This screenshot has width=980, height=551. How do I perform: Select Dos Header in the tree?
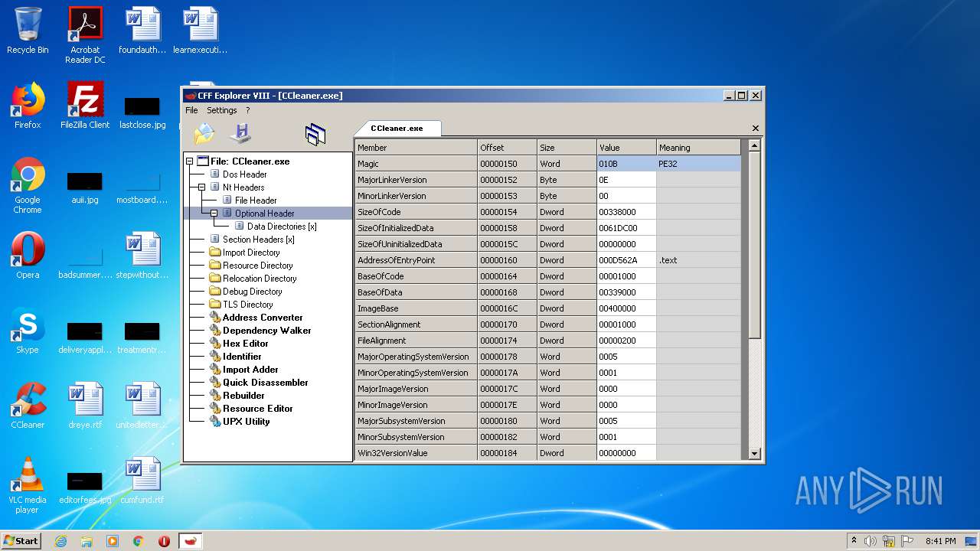(244, 174)
